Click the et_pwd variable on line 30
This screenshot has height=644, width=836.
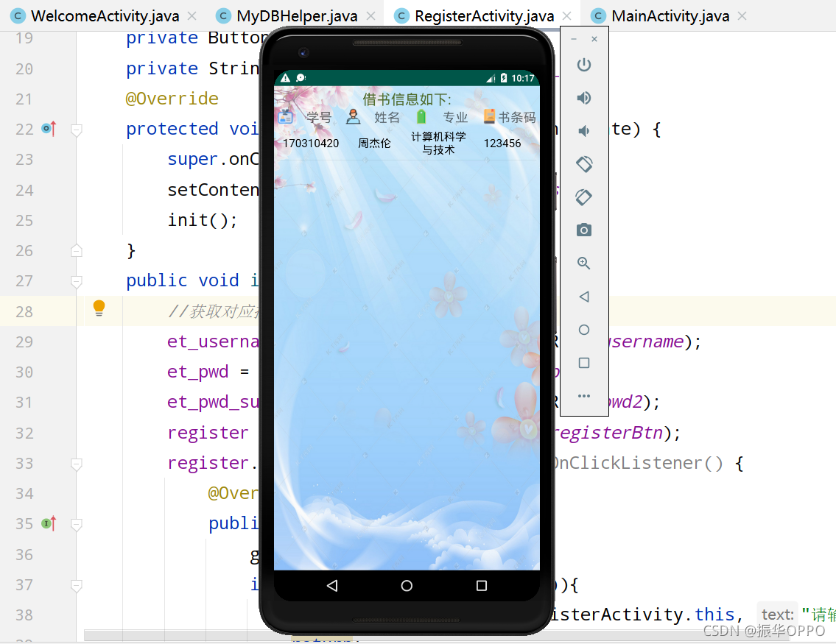(198, 372)
